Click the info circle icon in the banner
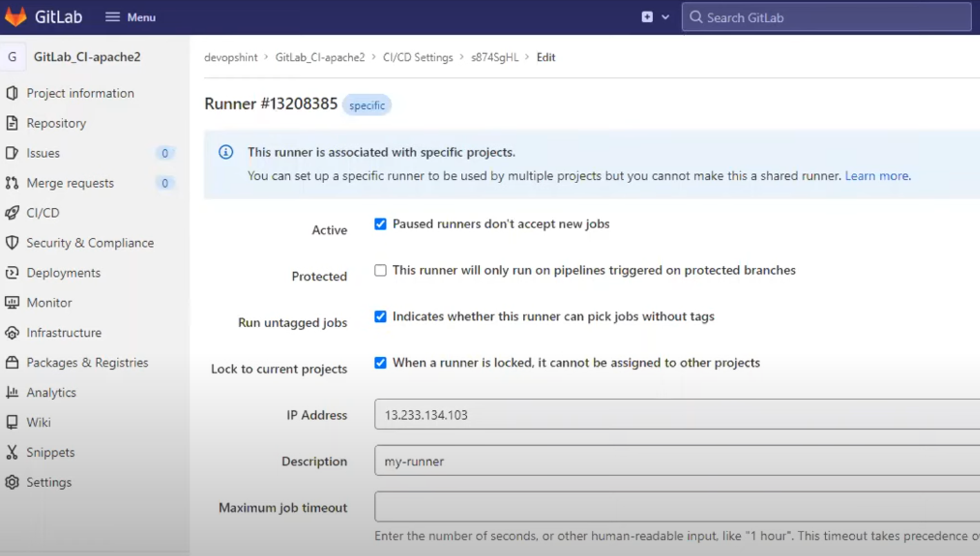This screenshot has height=556, width=980. (x=226, y=152)
